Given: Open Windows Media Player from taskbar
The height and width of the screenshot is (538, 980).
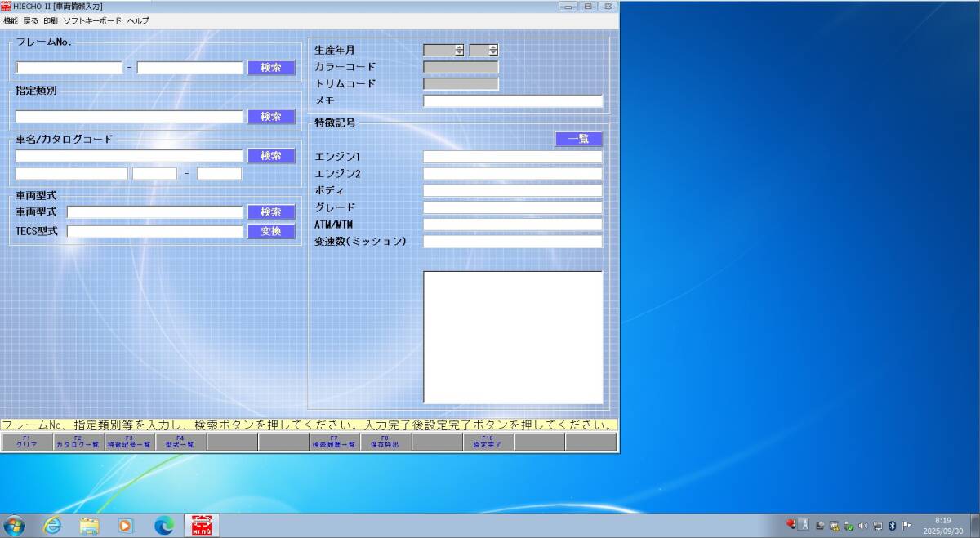Looking at the screenshot, I should [126, 525].
